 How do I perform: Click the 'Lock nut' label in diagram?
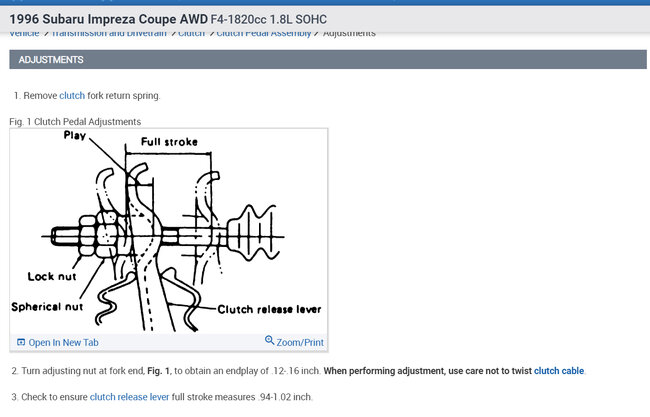52,276
